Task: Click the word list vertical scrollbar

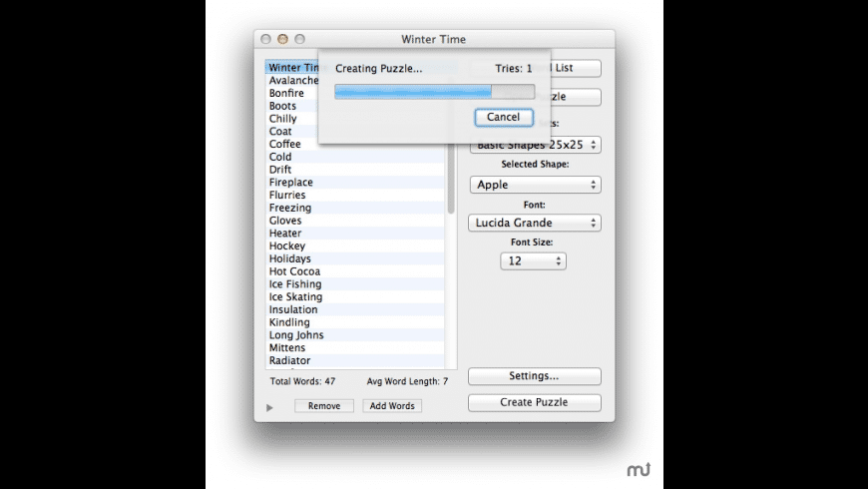Action: coord(451,180)
